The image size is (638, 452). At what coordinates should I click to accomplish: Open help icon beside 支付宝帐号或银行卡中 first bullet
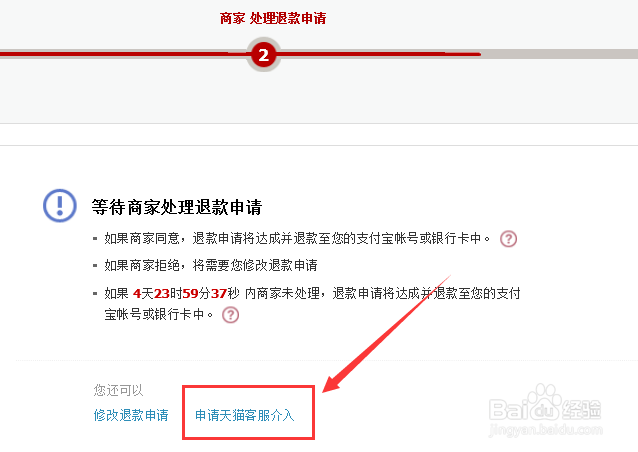508,238
